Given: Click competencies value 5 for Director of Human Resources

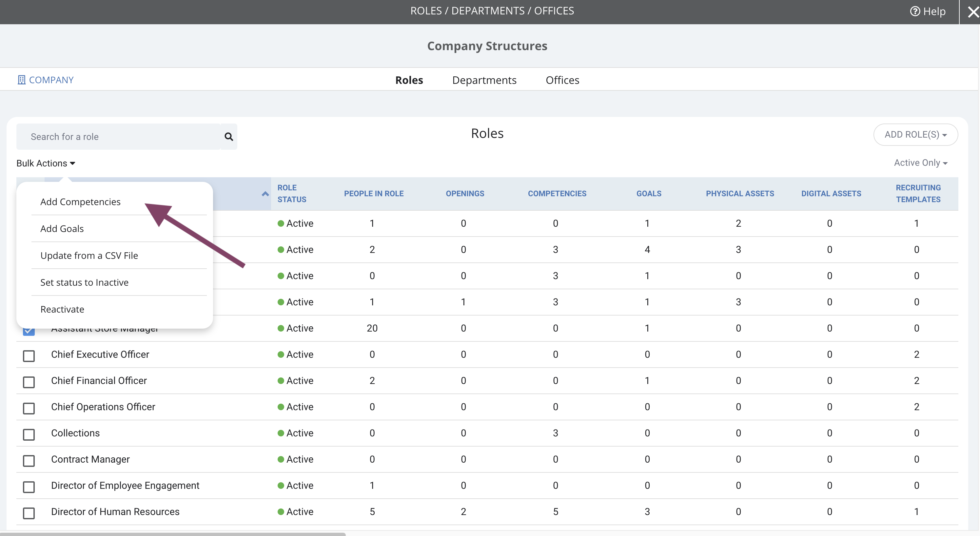Looking at the screenshot, I should pyautogui.click(x=556, y=512).
